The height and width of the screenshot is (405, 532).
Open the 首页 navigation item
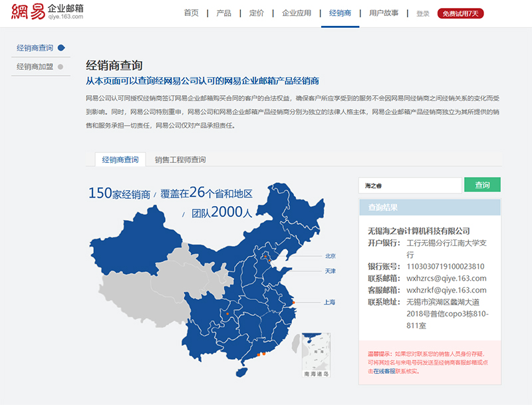(x=192, y=13)
